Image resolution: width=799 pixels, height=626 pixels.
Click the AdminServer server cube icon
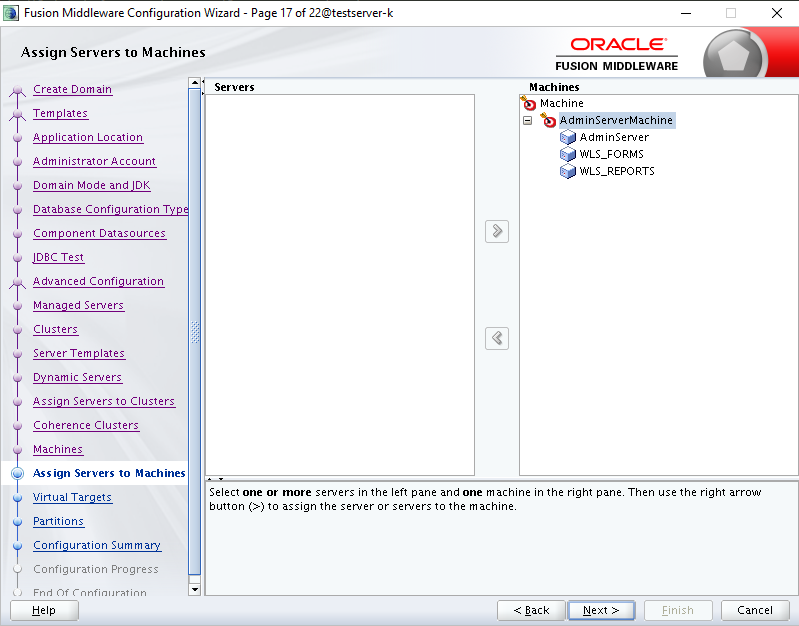(x=568, y=137)
